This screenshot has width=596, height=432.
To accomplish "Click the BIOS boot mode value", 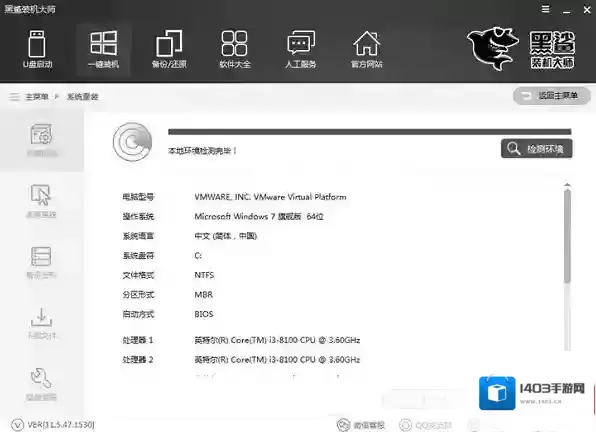I will (x=204, y=314).
